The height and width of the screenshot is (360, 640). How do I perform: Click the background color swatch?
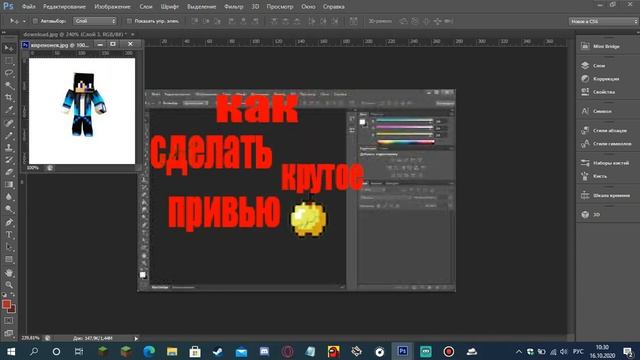coord(12,309)
